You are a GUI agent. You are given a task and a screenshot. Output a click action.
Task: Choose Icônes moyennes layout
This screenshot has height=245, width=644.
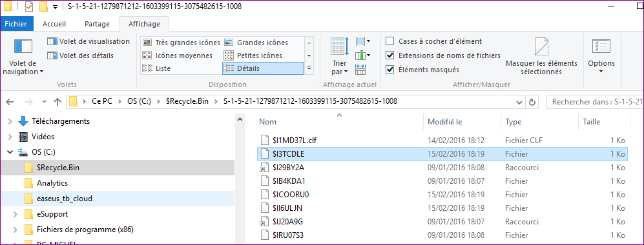(x=178, y=55)
